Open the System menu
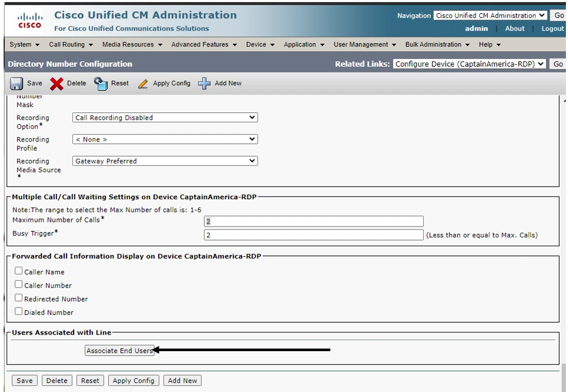The image size is (568, 392). click(x=24, y=44)
